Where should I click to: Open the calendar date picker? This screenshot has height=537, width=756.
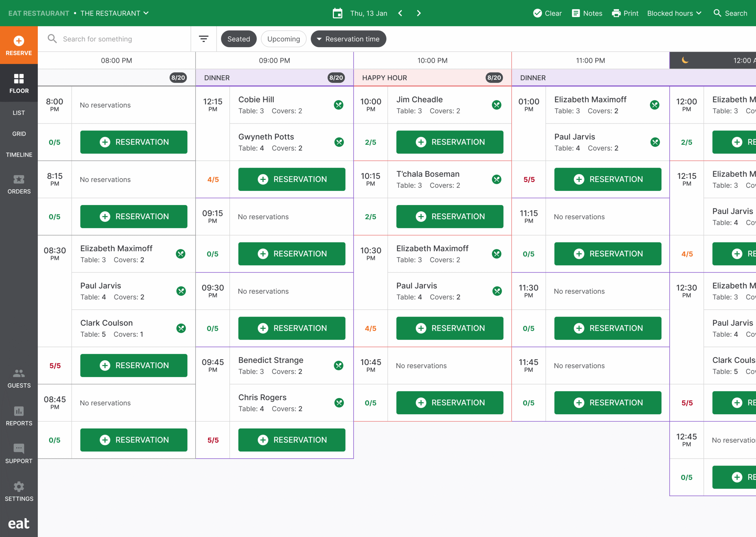pos(337,13)
